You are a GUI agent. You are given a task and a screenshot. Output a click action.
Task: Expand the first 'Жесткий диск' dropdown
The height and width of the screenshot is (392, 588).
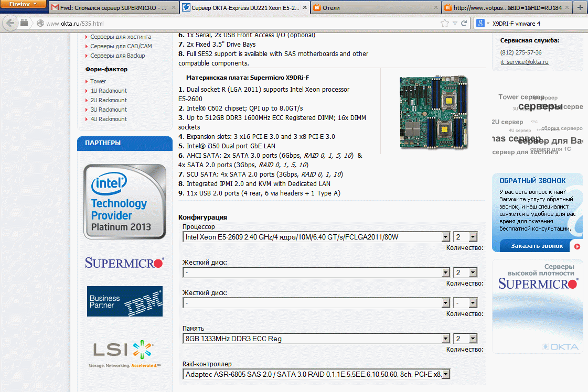[x=316, y=273]
